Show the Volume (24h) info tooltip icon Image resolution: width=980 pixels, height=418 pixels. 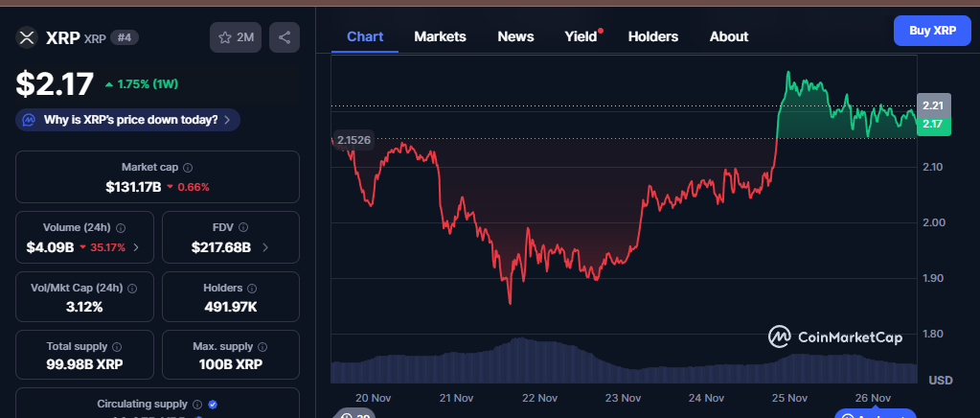click(121, 228)
